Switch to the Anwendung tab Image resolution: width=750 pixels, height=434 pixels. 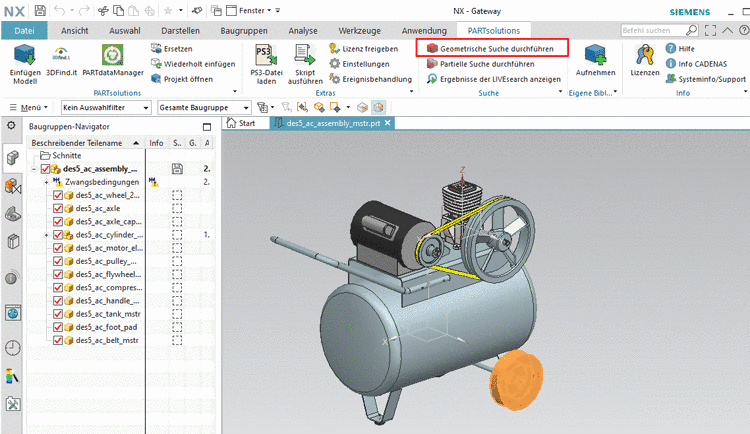(x=424, y=31)
